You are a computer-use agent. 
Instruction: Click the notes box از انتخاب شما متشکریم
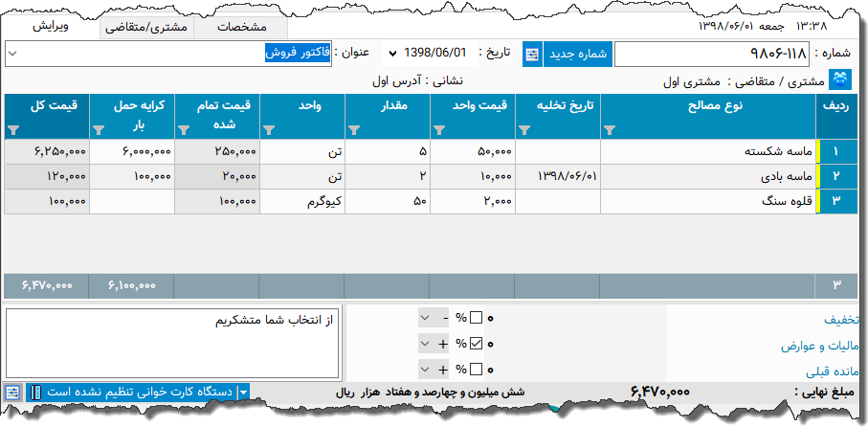pos(172,344)
